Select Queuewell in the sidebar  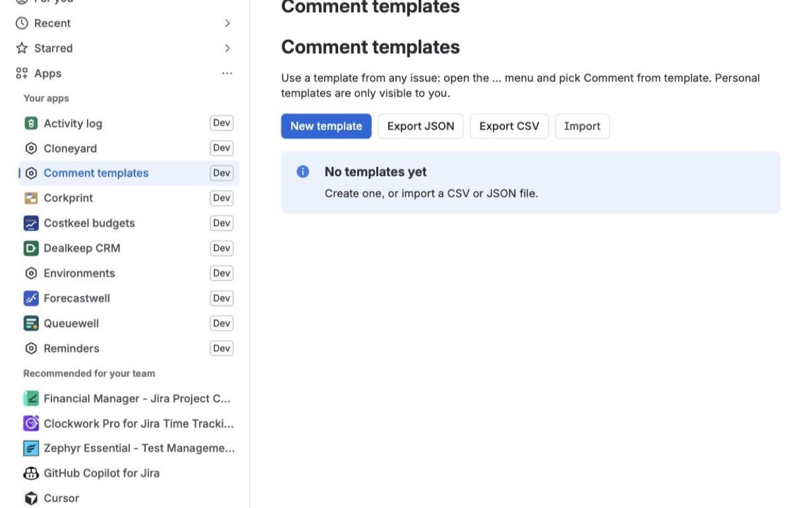129,323
